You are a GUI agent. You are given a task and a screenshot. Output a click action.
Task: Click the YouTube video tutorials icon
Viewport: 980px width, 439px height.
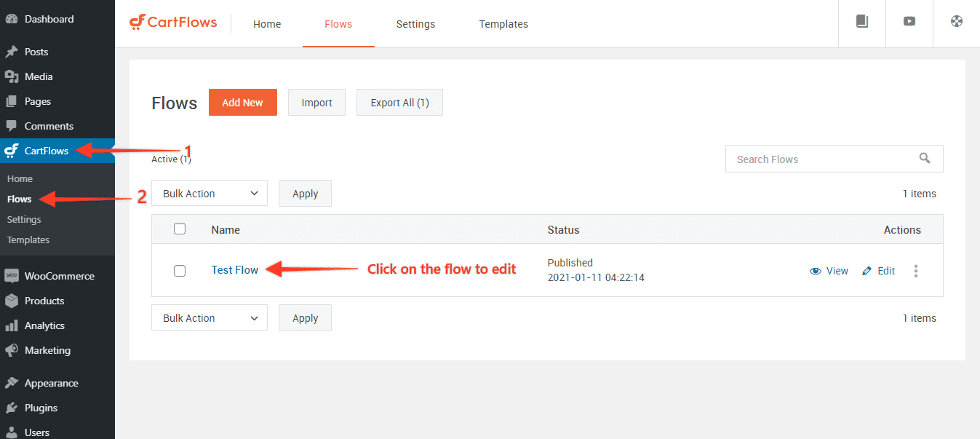(909, 22)
